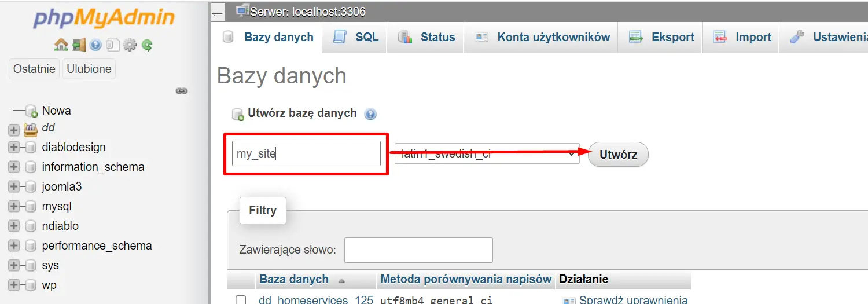Sort by Baza danych column header
868x304 pixels.
pyautogui.click(x=294, y=280)
